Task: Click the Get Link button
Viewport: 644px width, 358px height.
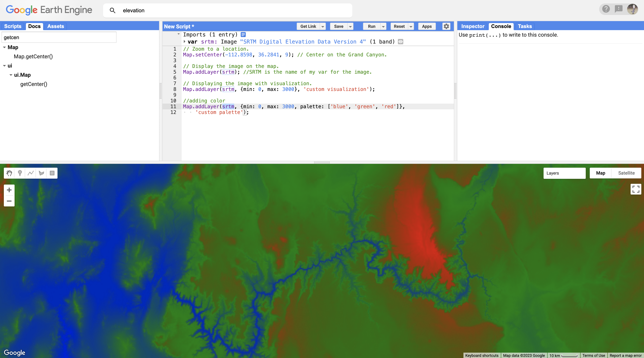Action: coord(308,26)
